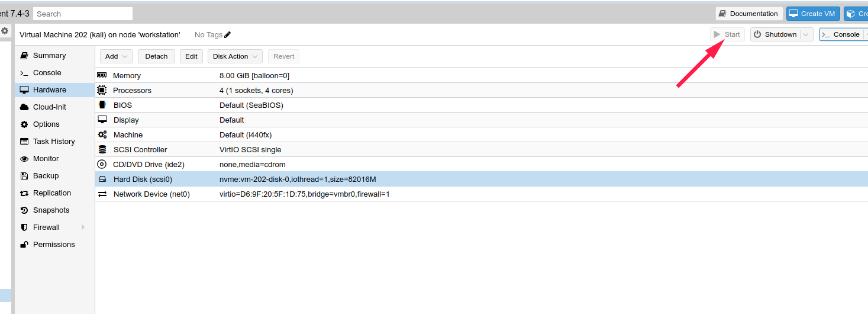Select the SCSI Controller row

(140, 149)
